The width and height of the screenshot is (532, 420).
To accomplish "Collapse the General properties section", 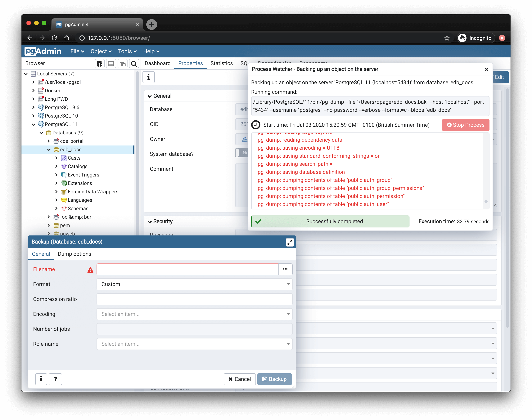I will 150,96.
